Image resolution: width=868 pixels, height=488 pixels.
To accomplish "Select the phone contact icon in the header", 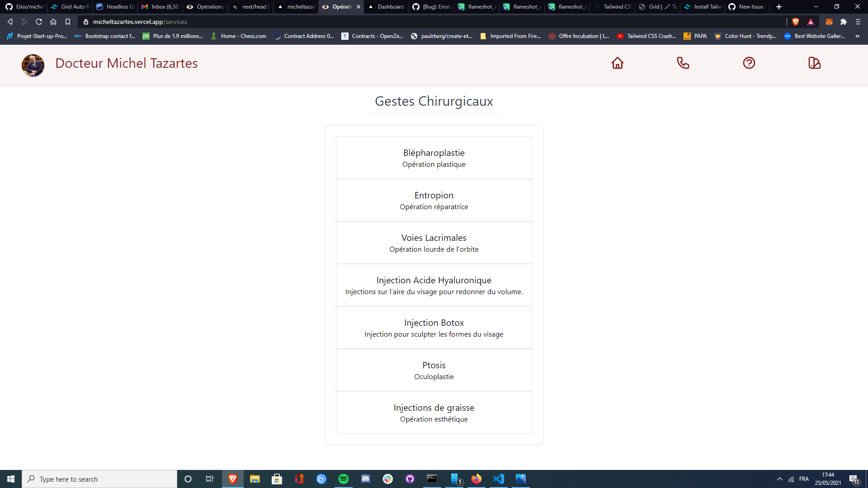I will [683, 63].
